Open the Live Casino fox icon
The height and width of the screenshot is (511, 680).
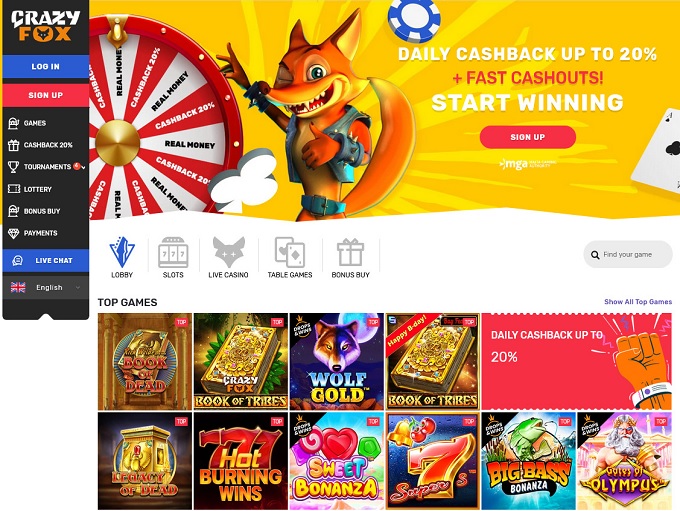[x=229, y=252]
